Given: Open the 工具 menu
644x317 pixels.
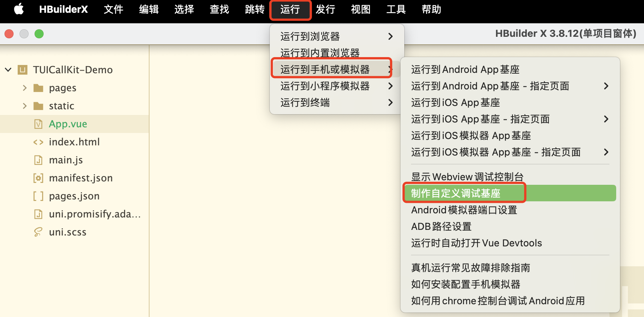Looking at the screenshot, I should [396, 9].
